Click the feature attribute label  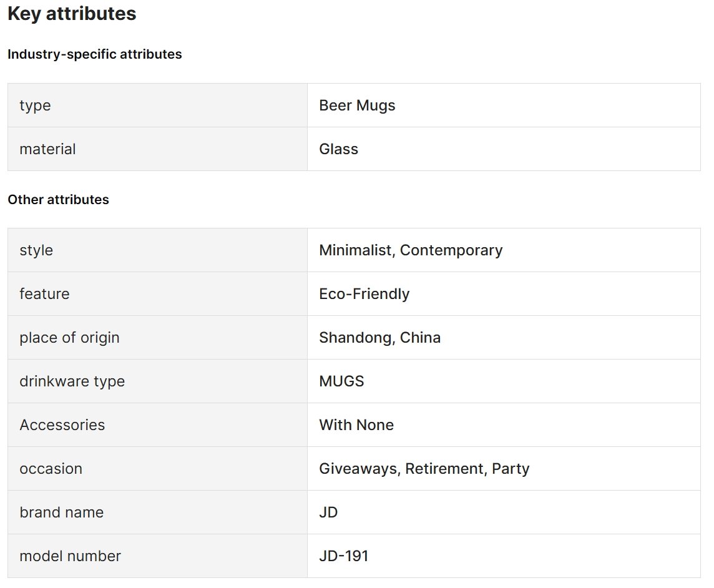(x=44, y=294)
